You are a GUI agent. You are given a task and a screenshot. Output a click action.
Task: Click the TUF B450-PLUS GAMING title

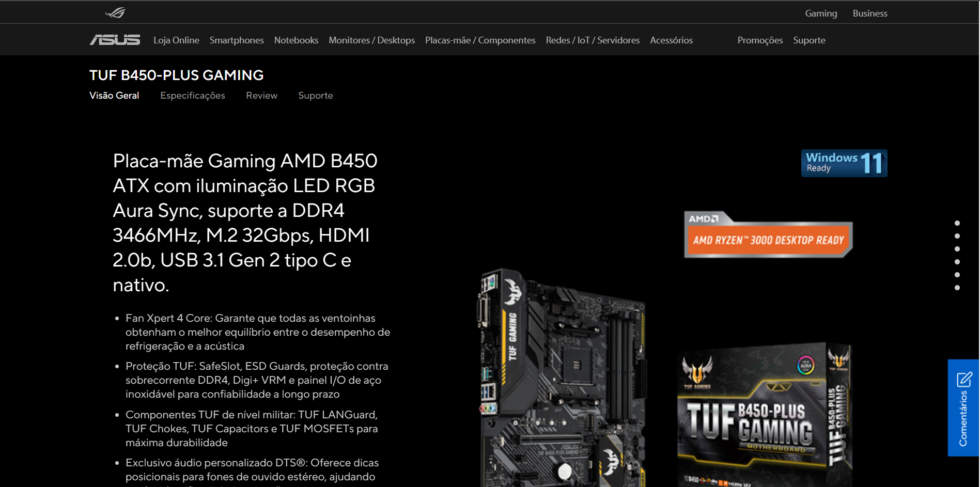pyautogui.click(x=176, y=75)
